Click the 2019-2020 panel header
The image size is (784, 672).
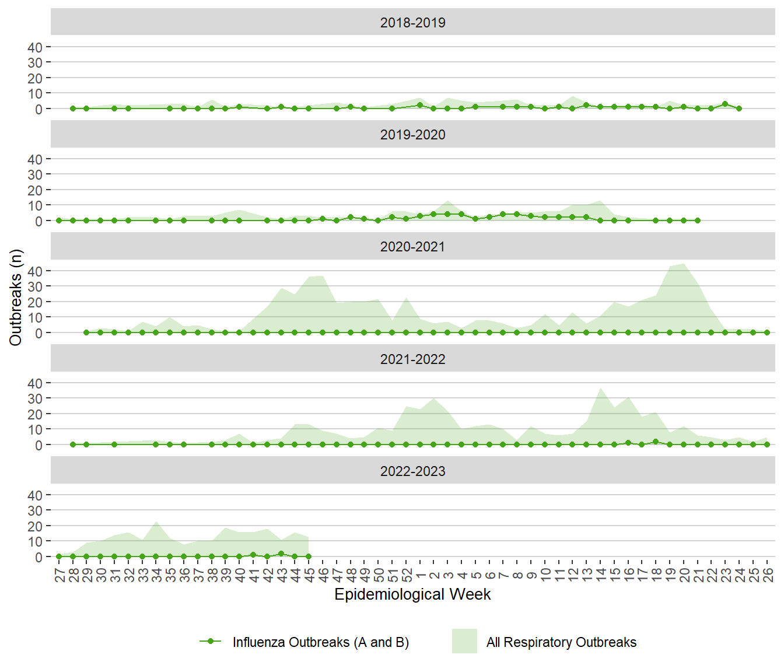(x=412, y=134)
